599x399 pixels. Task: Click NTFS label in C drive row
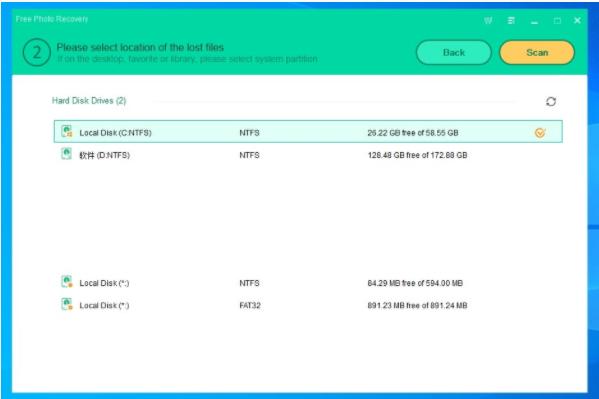pyautogui.click(x=249, y=133)
